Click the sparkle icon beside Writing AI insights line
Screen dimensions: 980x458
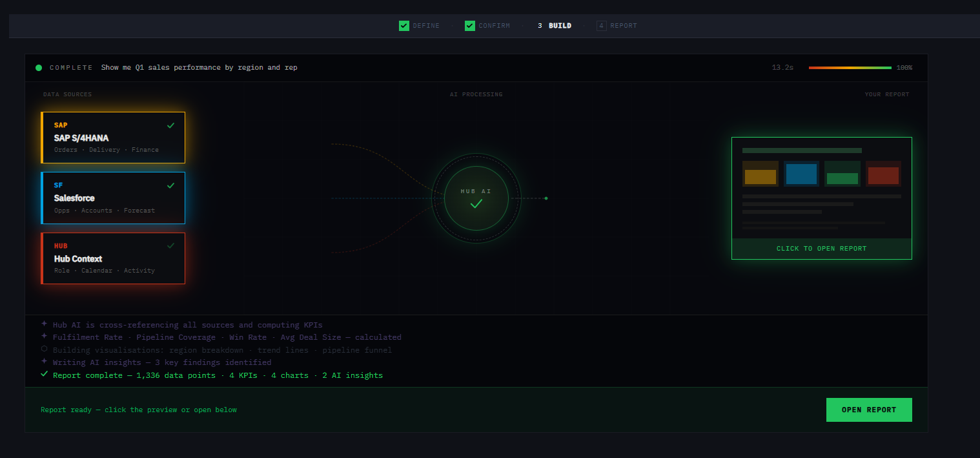pos(44,361)
